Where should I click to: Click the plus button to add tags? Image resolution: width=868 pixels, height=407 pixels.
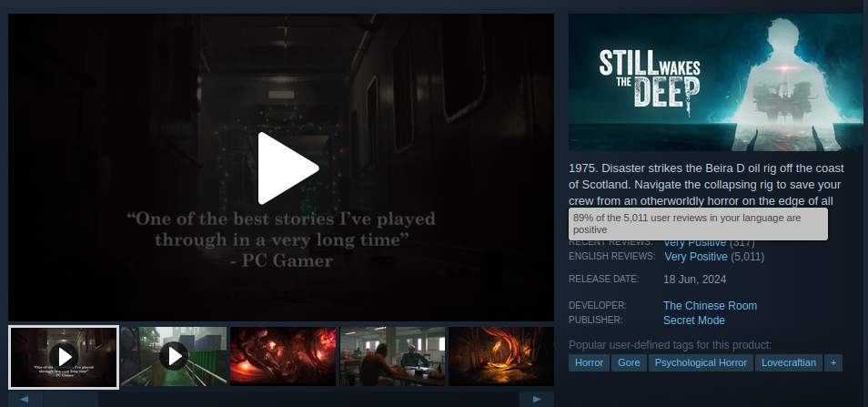(x=833, y=362)
